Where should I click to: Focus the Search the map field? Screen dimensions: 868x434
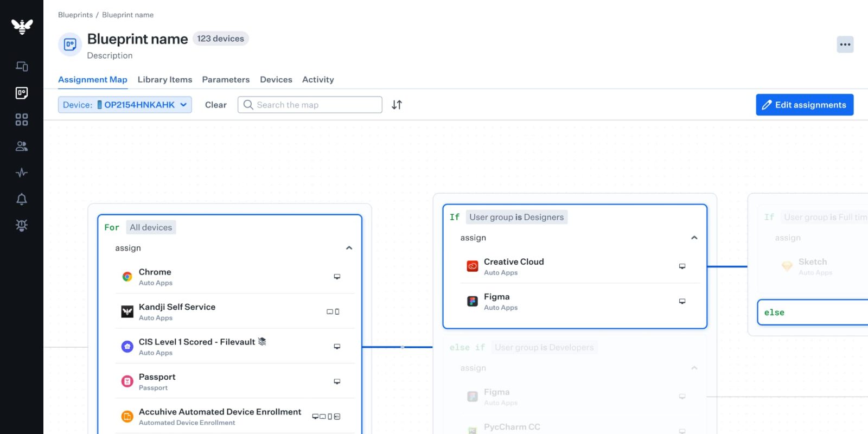315,105
